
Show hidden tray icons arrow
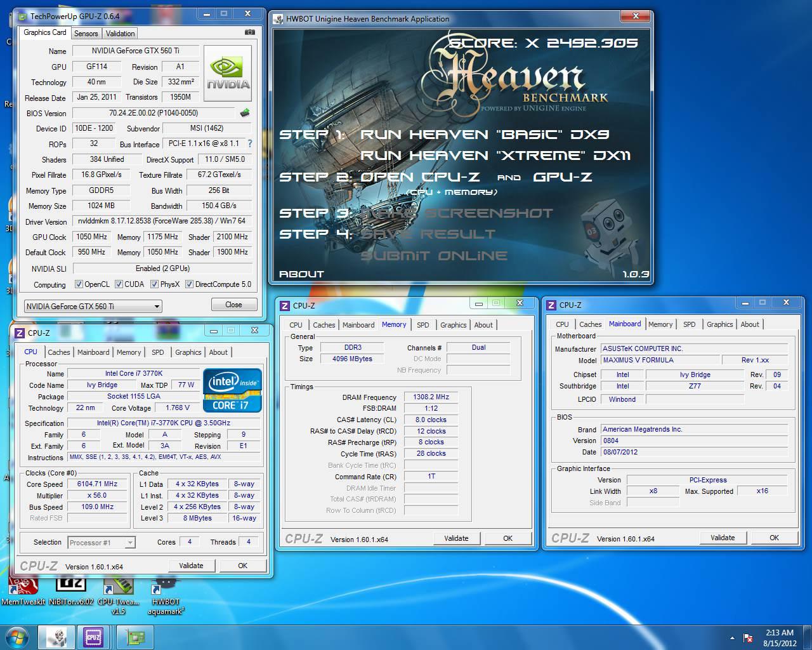(x=733, y=638)
